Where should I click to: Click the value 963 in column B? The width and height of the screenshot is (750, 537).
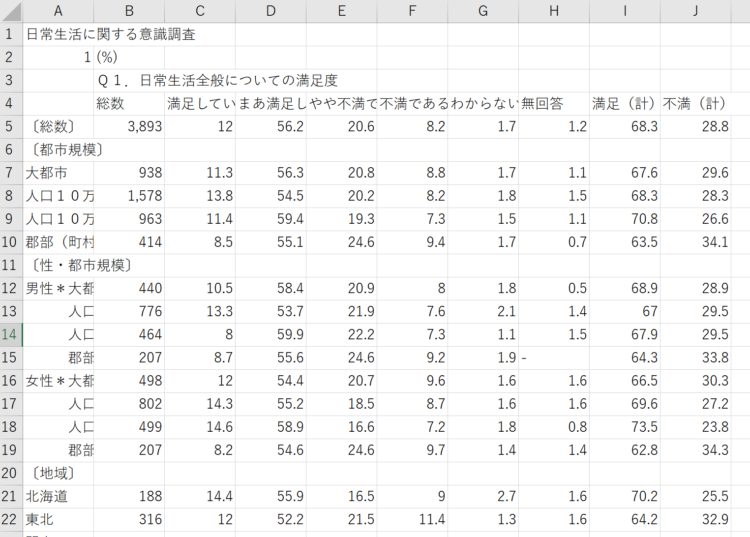point(151,219)
